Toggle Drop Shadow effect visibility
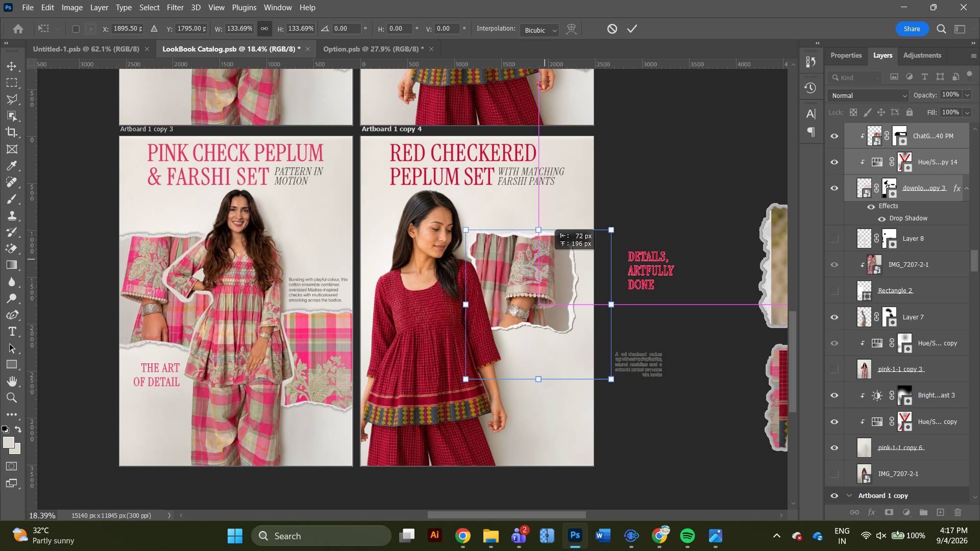The width and height of the screenshot is (980, 551). point(882,218)
